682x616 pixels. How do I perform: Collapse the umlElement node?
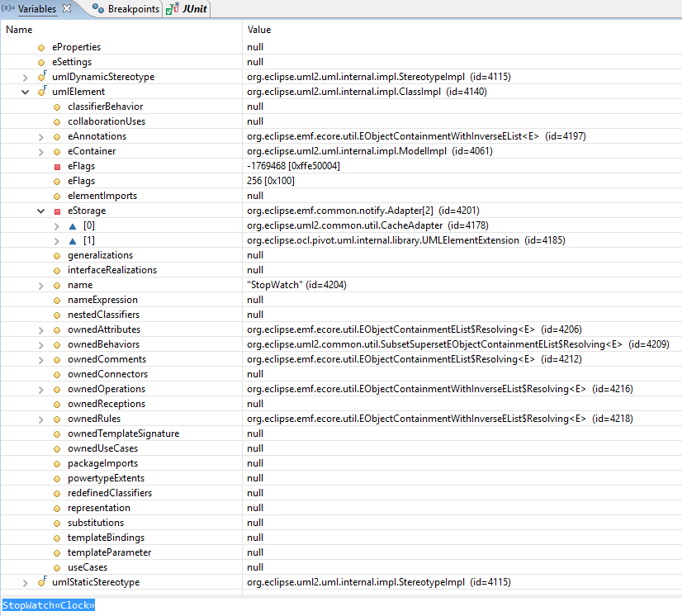click(x=26, y=92)
